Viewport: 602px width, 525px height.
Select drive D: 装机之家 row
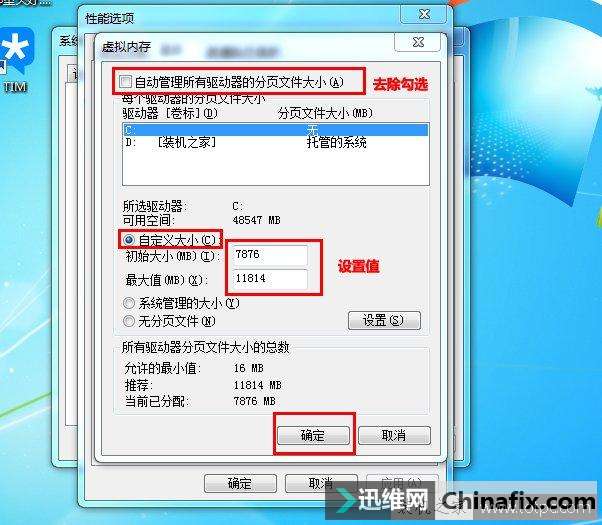pos(276,143)
